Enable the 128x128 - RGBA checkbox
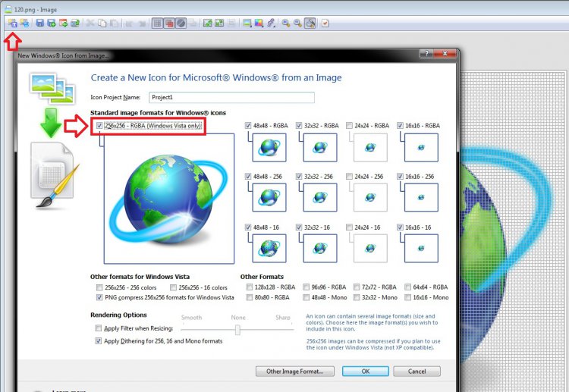 tap(249, 288)
